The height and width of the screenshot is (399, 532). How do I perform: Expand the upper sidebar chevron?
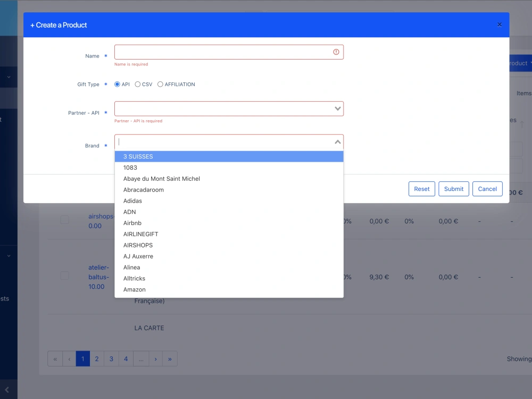tap(9, 77)
